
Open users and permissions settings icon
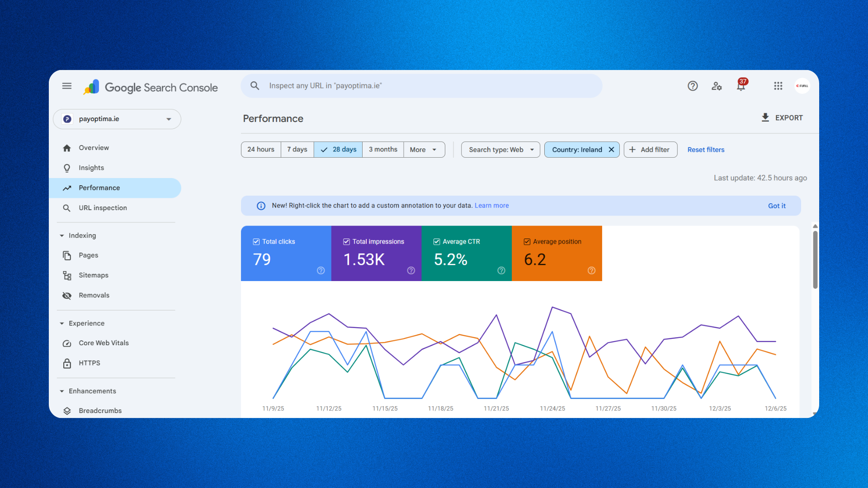[717, 86]
